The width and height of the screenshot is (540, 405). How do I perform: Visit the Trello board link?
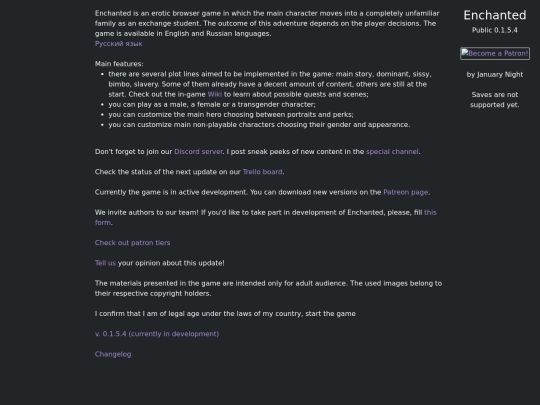tap(262, 172)
